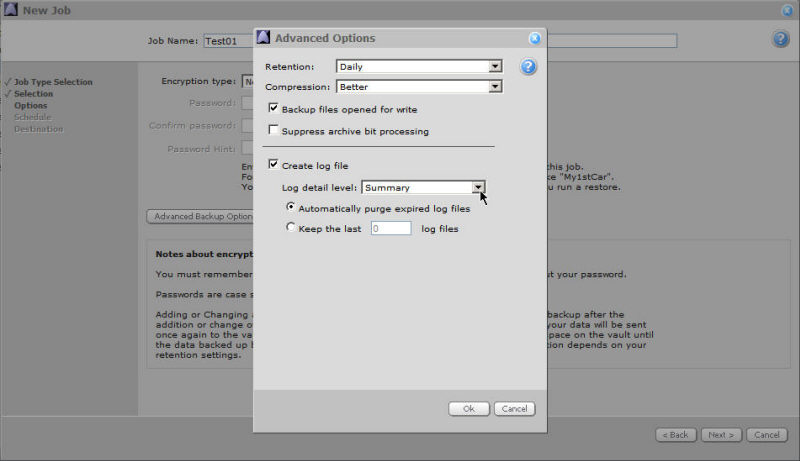Click the Next > wizard button
The image size is (800, 461).
point(721,435)
